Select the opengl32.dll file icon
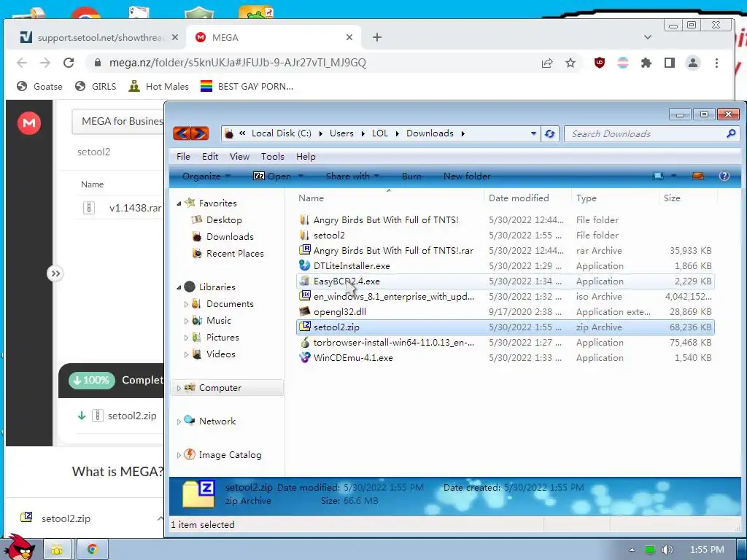 (304, 311)
